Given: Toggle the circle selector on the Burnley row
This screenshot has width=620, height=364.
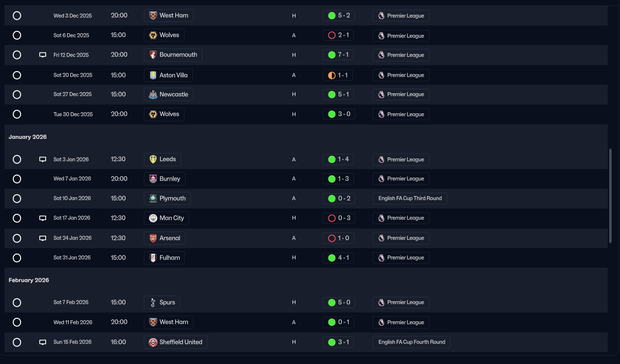Looking at the screenshot, I should pos(17,179).
